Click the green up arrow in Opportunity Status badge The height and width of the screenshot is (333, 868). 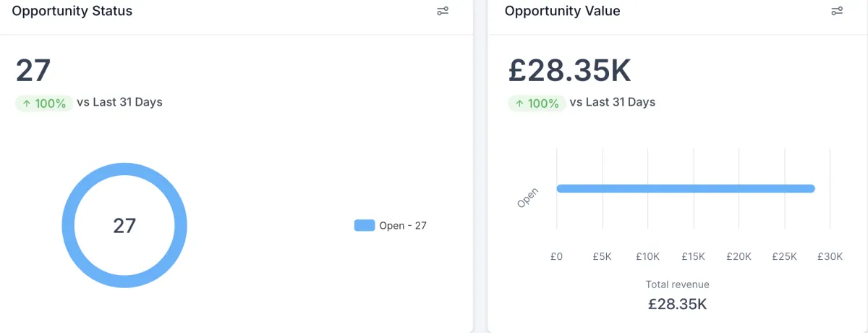[27, 104]
